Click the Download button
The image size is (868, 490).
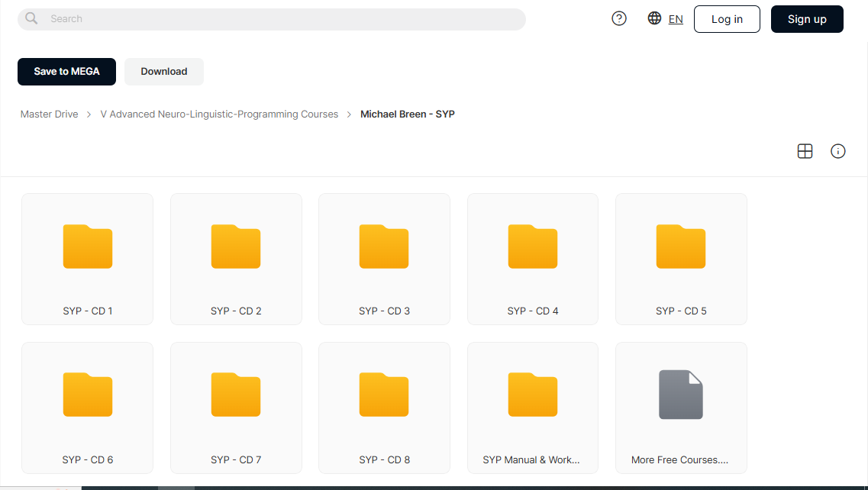(164, 72)
